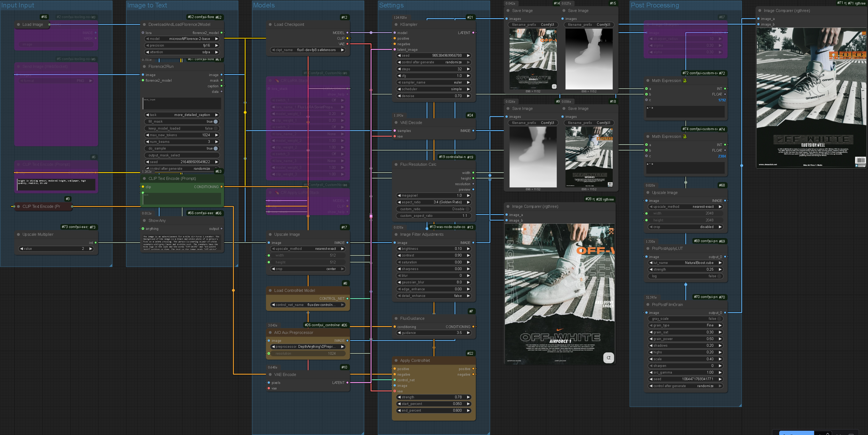868x435 pixels.
Task: Increase steps value with right arrow
Action: 468,69
